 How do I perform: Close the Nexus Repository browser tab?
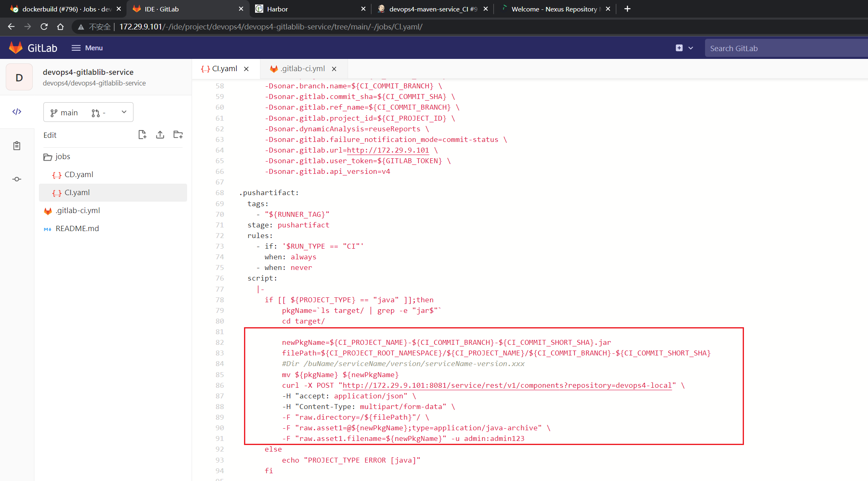pyautogui.click(x=608, y=9)
